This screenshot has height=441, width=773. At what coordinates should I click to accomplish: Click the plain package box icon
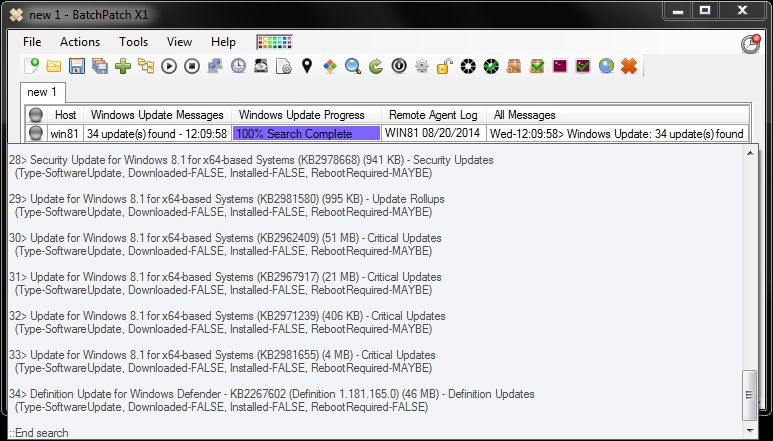pyautogui.click(x=514, y=66)
